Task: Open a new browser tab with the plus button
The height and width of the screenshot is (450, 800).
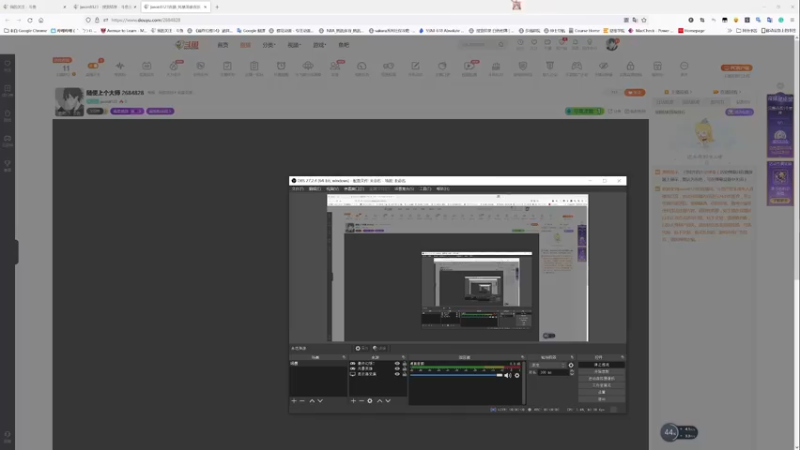Action: pyautogui.click(x=217, y=7)
